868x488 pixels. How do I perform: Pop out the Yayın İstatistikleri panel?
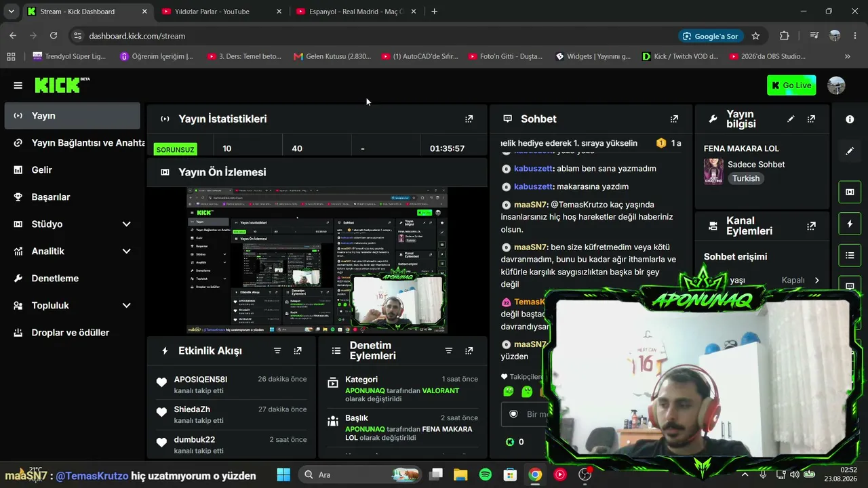tap(469, 119)
